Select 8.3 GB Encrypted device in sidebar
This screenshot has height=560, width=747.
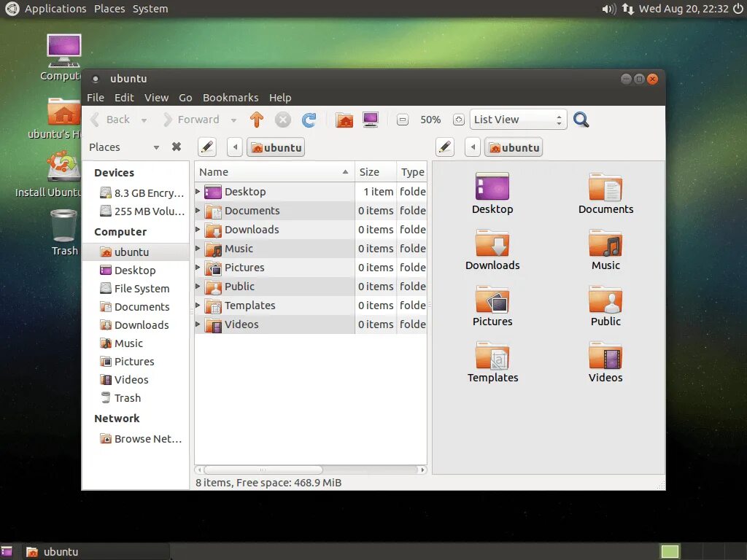(x=142, y=192)
